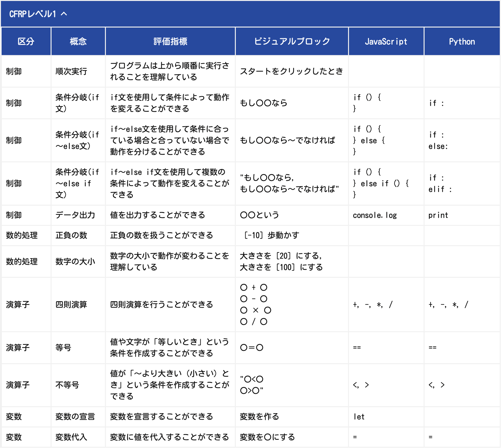
Task: Click the 区分 column header
Action: click(x=26, y=41)
